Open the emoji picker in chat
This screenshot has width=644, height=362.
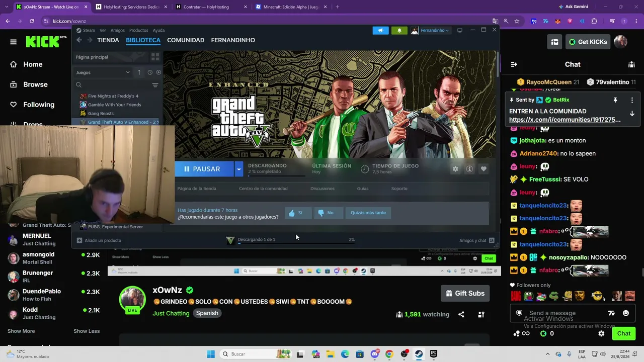[x=626, y=313]
